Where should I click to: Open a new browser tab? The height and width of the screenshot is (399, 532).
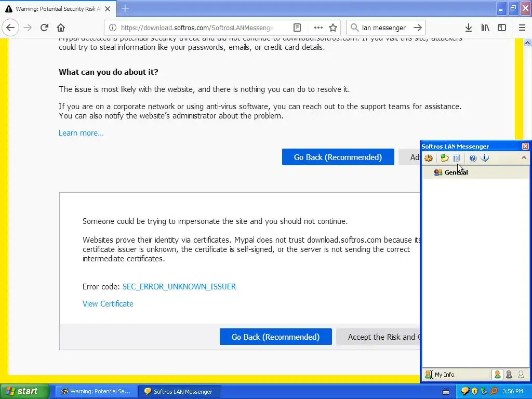(x=125, y=8)
